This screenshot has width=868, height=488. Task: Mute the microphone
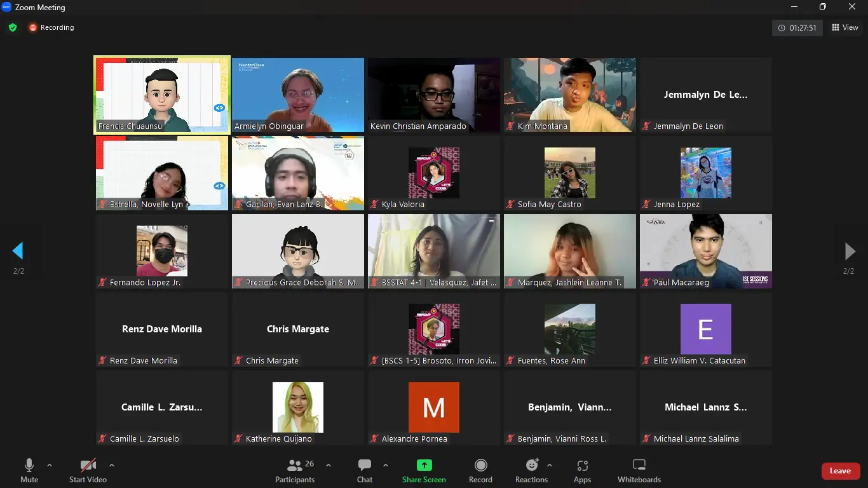tap(29, 471)
